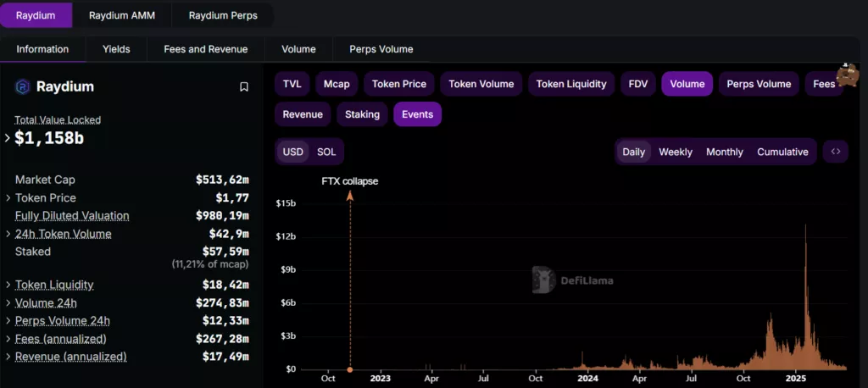The width and height of the screenshot is (868, 388).
Task: Expand the Fees (annualized) row
Action: tap(8, 339)
